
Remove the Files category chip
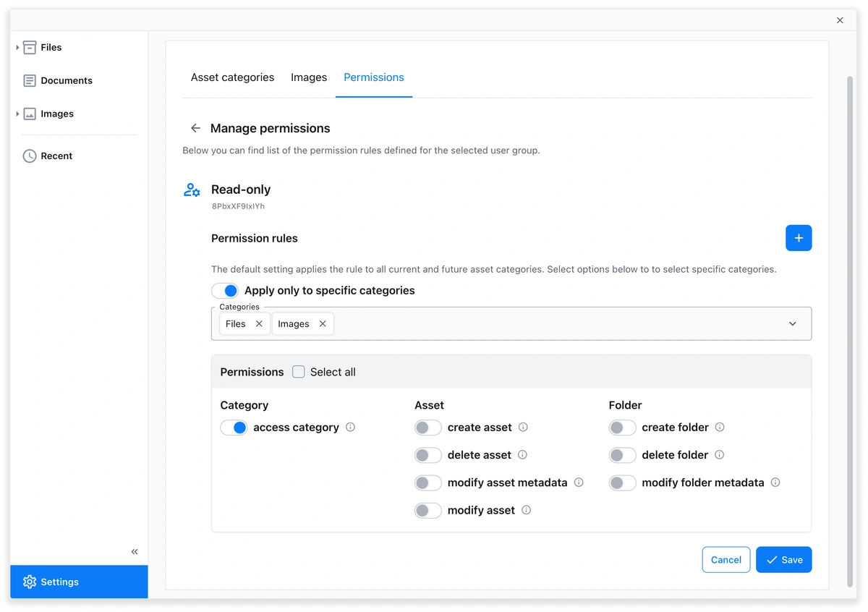259,324
